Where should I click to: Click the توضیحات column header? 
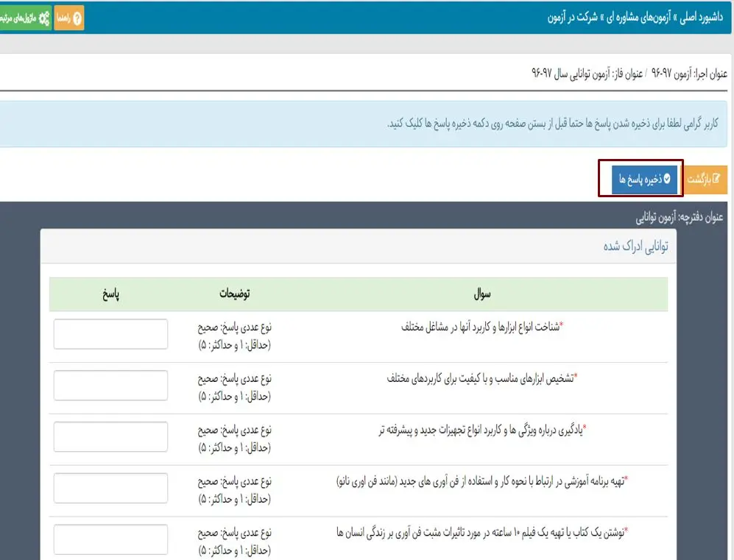[235, 294]
